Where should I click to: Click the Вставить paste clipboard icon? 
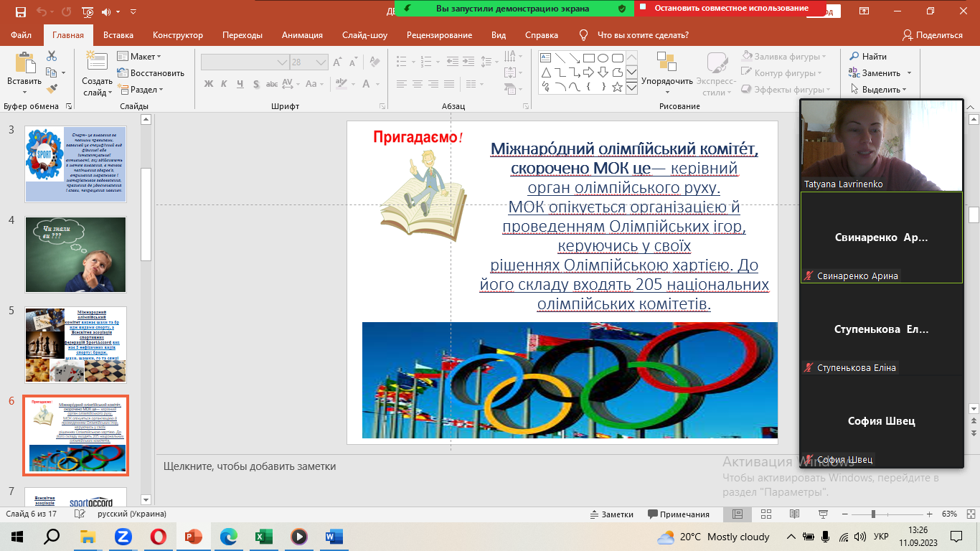pyautogui.click(x=24, y=65)
